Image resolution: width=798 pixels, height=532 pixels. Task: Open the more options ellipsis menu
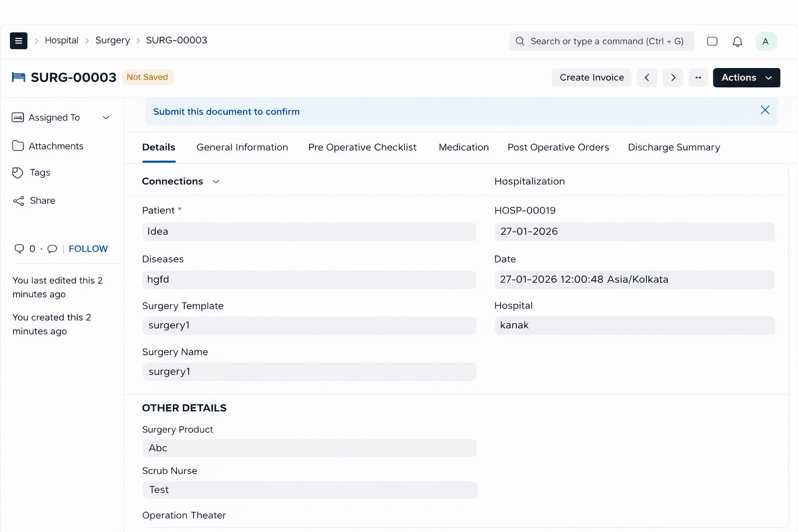tap(698, 77)
